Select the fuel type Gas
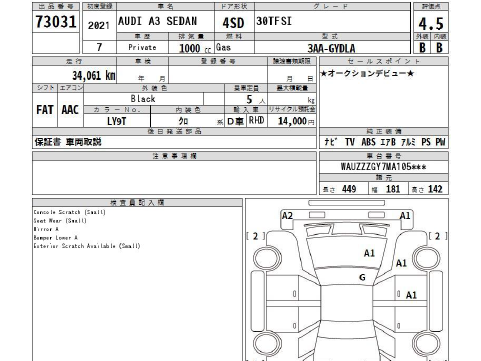The image size is (481, 361). pyautogui.click(x=223, y=47)
